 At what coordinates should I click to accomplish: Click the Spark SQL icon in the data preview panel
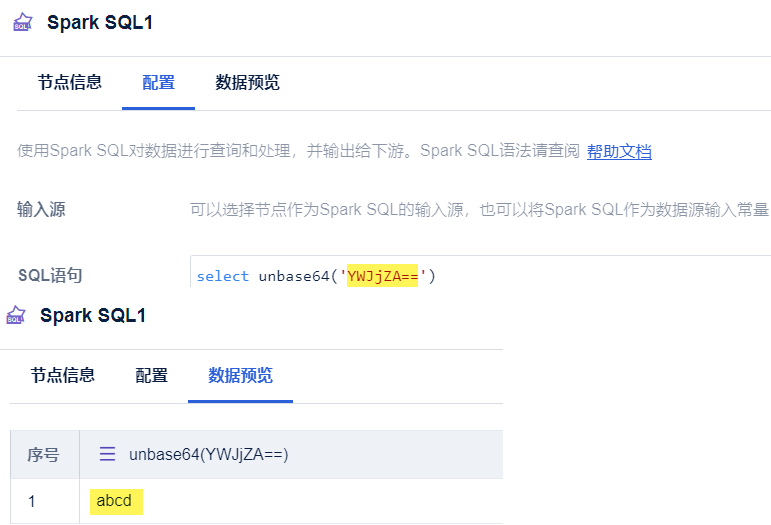pos(16,315)
